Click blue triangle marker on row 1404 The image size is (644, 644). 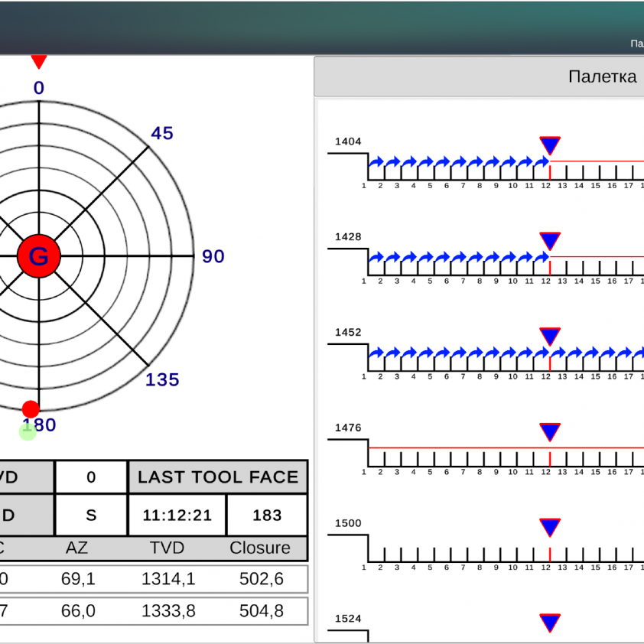coord(550,145)
